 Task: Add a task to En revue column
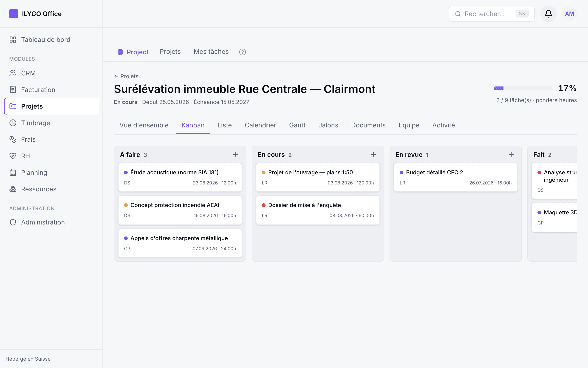click(x=511, y=155)
